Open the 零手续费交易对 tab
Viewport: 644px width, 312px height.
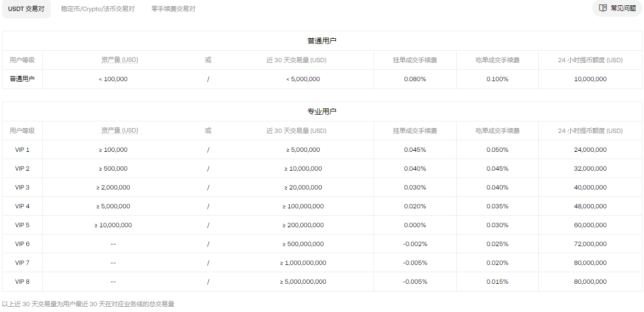click(x=173, y=9)
